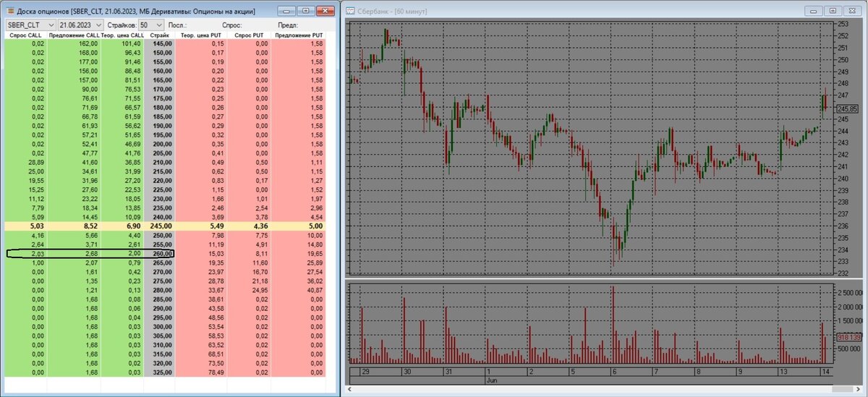Click the PUT theoretical price 5,49
Screen dimensions: 868x397
pos(216,226)
